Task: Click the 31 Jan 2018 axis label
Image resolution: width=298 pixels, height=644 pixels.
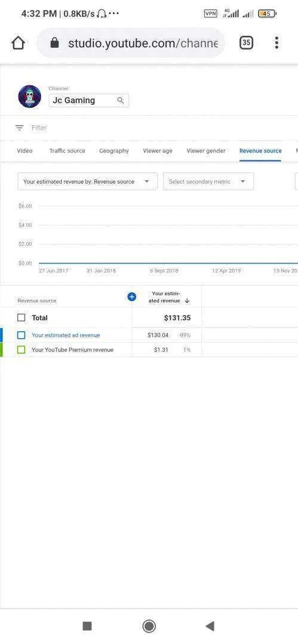Action: point(101,271)
